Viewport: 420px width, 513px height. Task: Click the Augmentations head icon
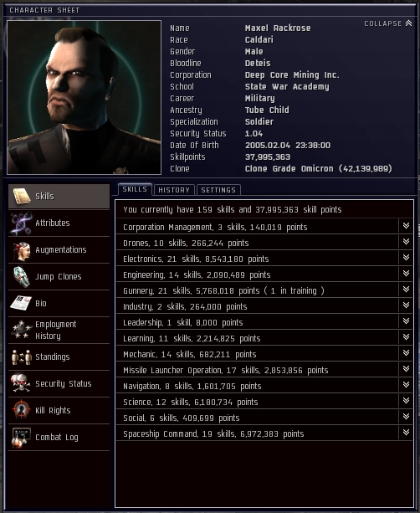click(x=21, y=250)
